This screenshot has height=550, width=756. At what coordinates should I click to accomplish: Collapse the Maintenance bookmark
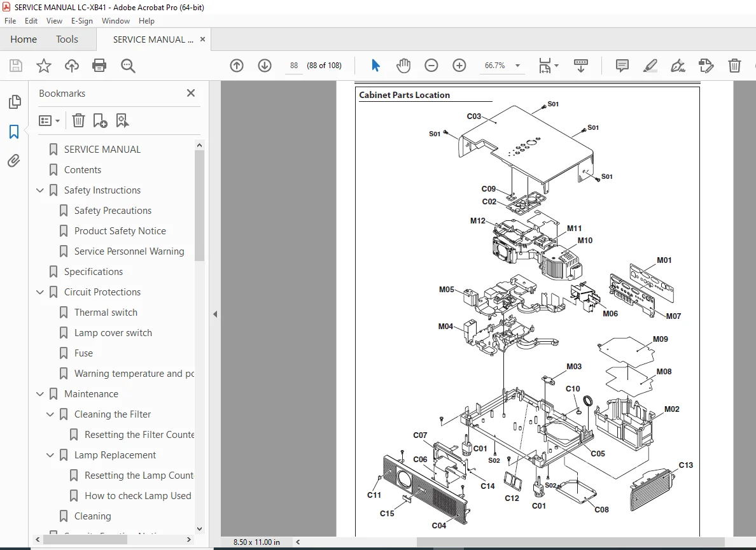click(x=40, y=394)
